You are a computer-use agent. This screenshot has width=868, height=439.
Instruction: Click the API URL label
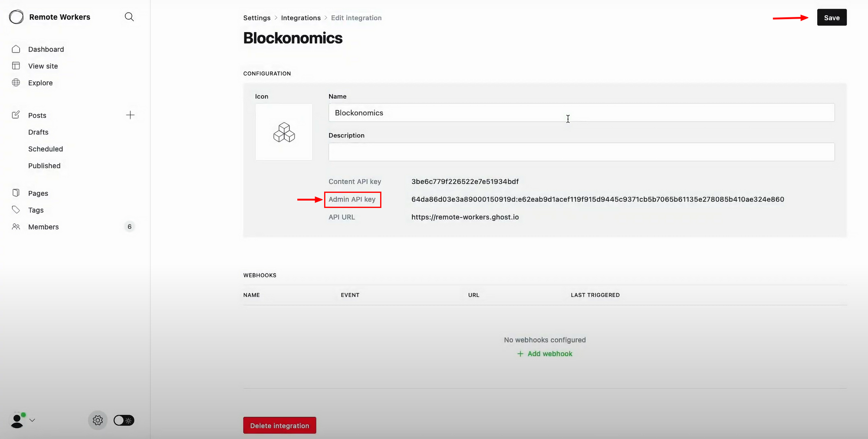click(x=342, y=217)
